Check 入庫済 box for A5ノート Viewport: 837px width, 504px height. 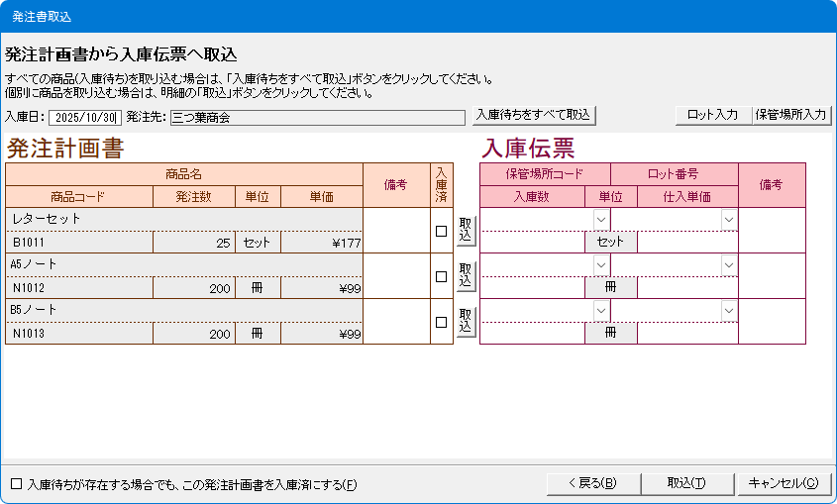[442, 277]
